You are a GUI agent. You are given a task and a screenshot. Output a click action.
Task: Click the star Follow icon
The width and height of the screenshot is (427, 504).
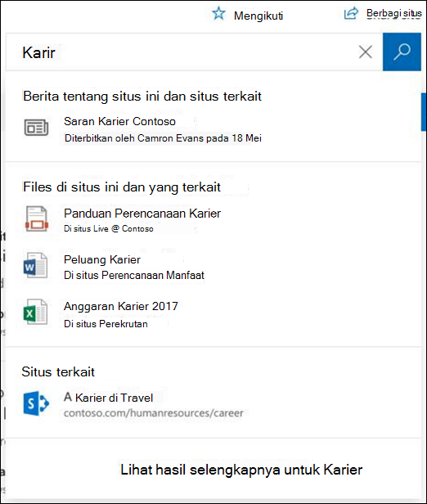(x=218, y=14)
